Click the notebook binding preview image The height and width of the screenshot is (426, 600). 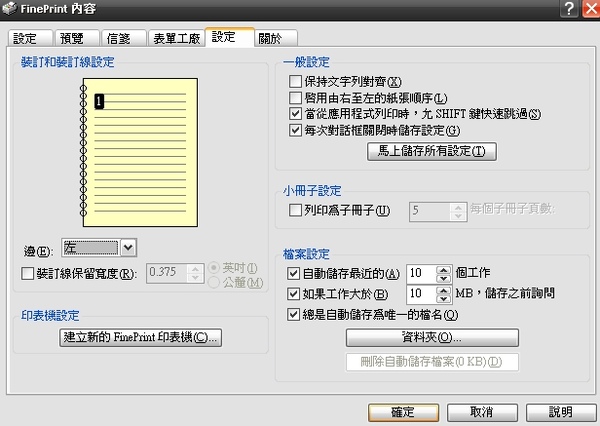(139, 152)
